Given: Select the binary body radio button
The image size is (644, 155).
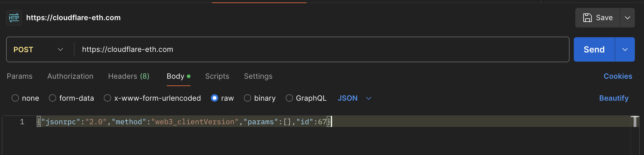Looking at the screenshot, I should 248,98.
